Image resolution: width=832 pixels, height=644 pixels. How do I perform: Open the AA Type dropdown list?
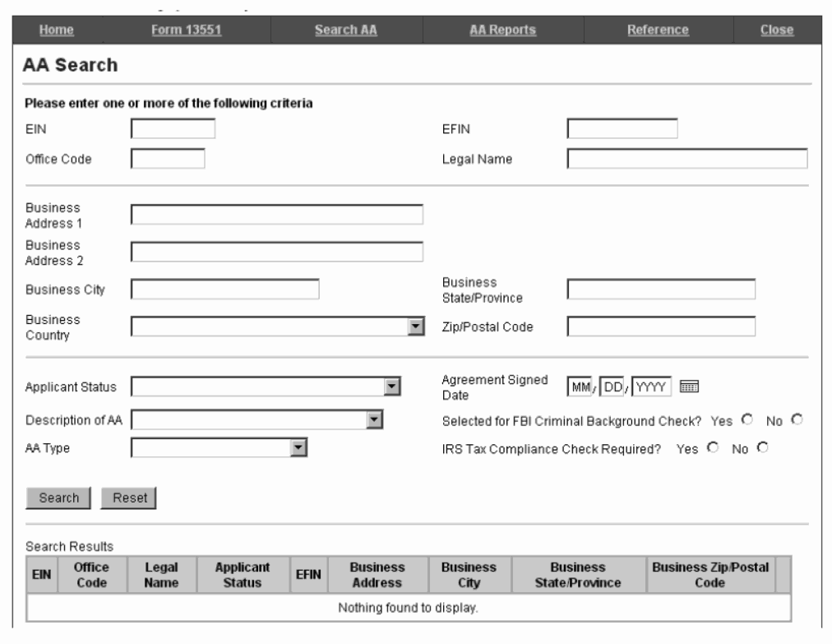pyautogui.click(x=299, y=447)
